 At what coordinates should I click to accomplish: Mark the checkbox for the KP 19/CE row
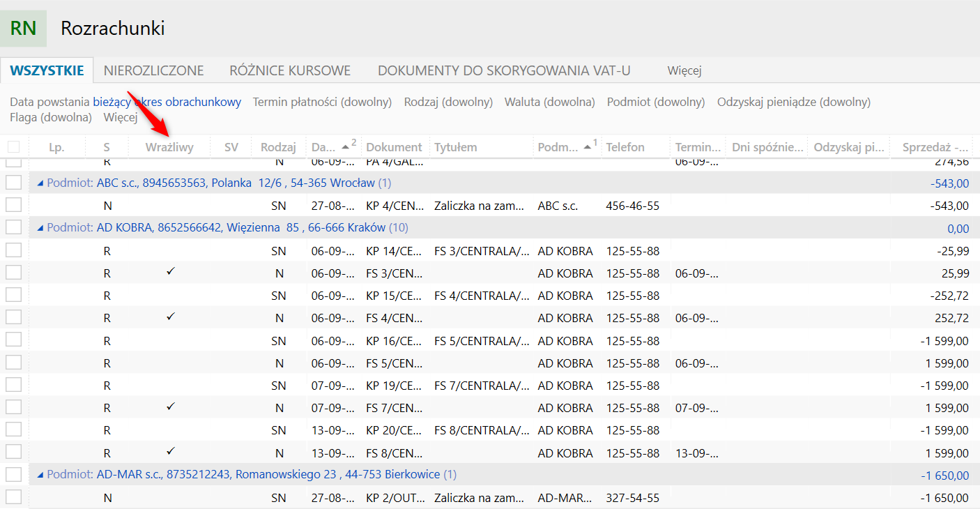pos(13,385)
